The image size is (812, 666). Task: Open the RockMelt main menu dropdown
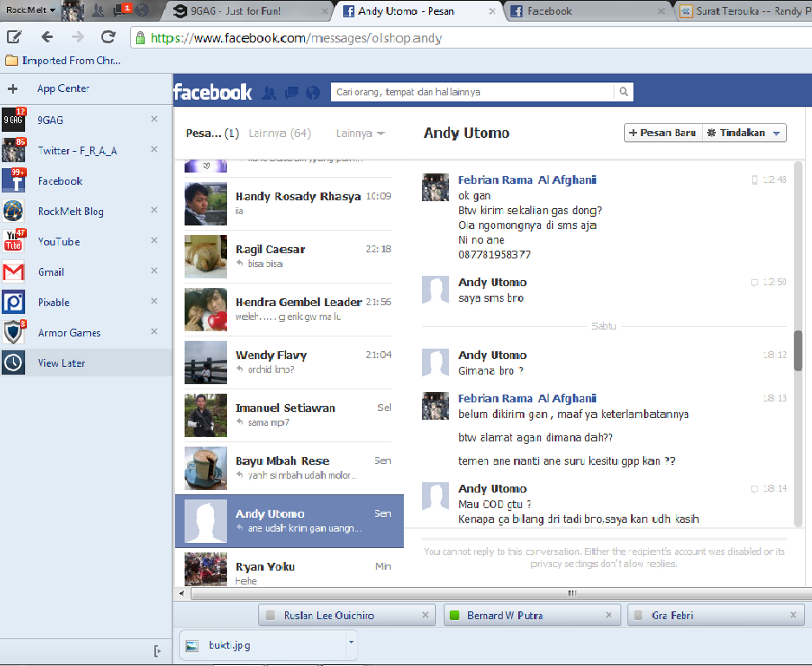(30, 10)
